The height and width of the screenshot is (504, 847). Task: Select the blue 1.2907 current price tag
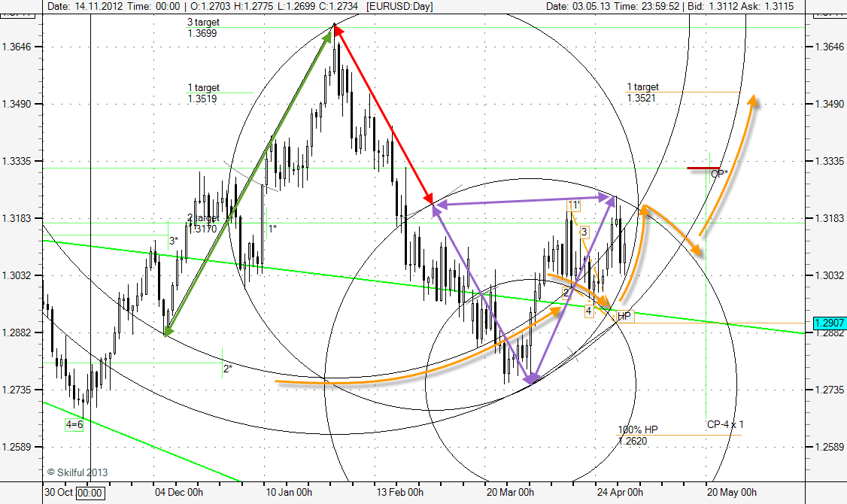829,323
